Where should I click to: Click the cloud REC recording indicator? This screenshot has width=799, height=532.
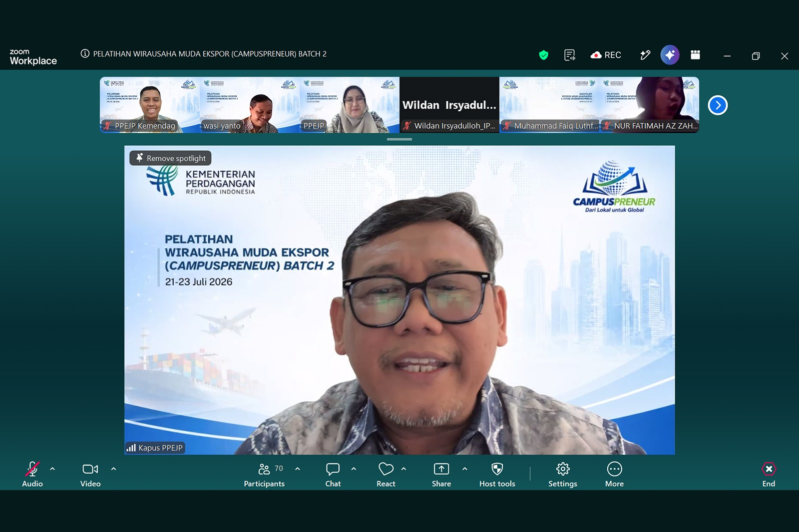click(x=606, y=55)
